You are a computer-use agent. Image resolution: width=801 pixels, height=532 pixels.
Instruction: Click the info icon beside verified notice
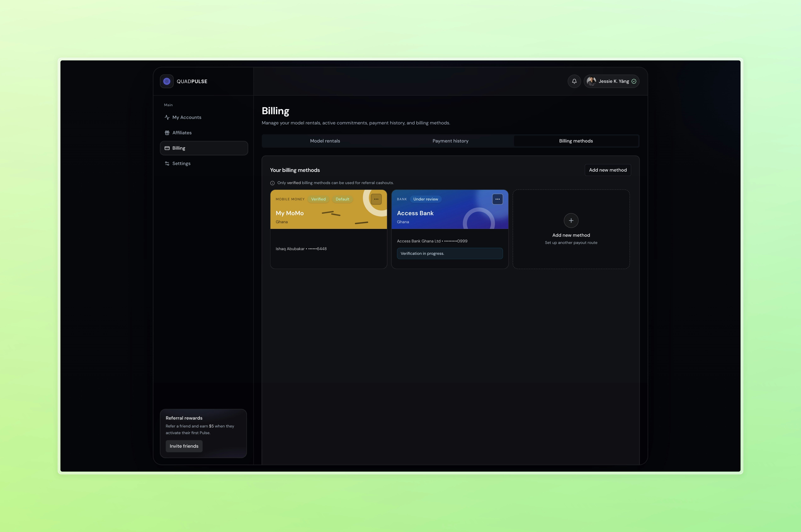point(272,183)
